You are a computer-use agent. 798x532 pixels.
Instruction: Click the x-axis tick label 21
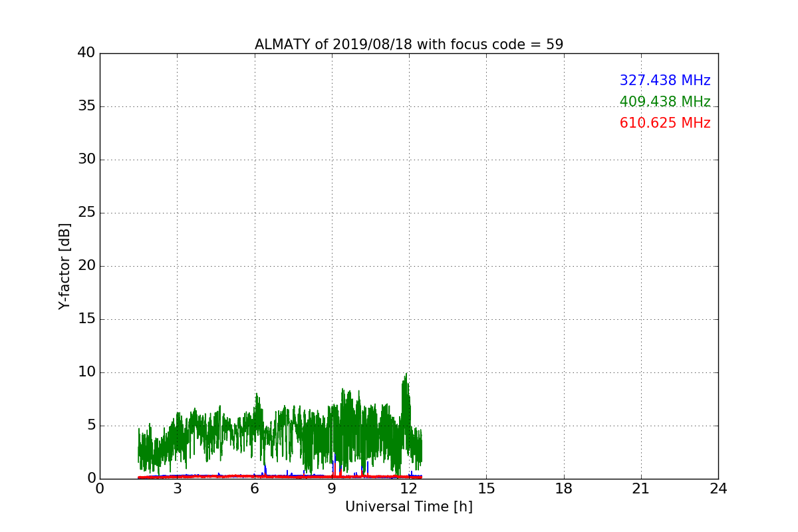coord(641,489)
